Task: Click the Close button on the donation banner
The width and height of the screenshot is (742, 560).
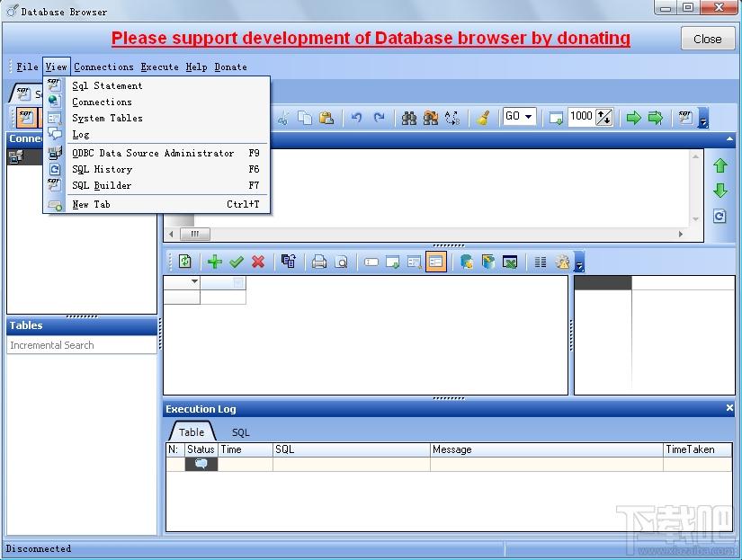Action: [707, 39]
